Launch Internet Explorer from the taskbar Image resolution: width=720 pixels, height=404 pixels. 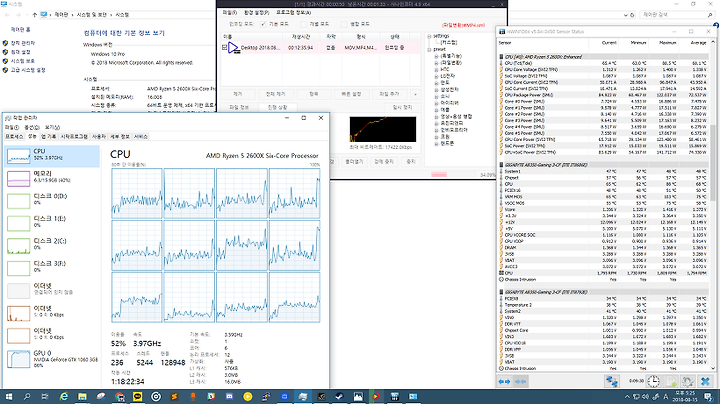64,397
